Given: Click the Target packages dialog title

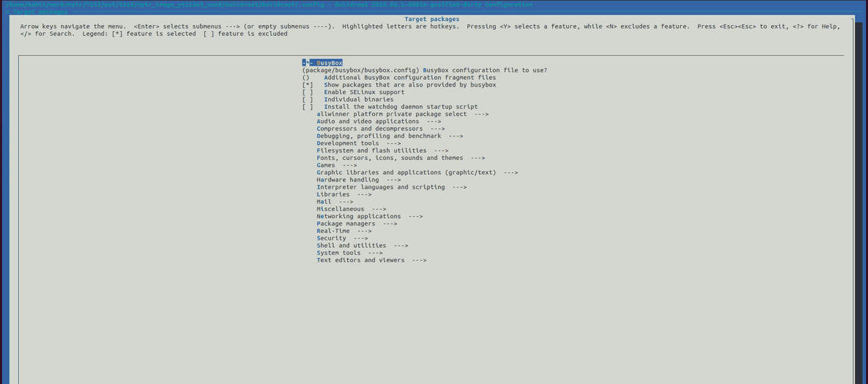Looking at the screenshot, I should (x=432, y=20).
